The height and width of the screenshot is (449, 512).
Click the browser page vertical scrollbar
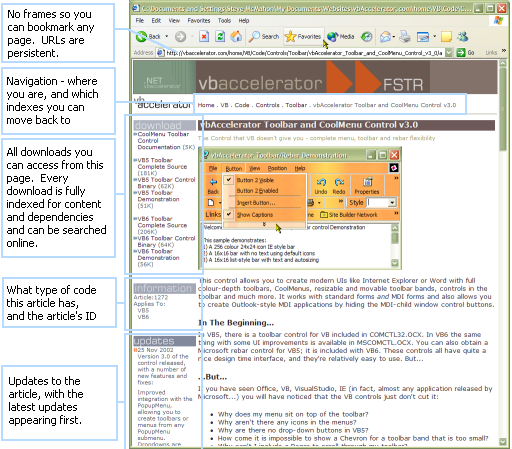coord(503,253)
